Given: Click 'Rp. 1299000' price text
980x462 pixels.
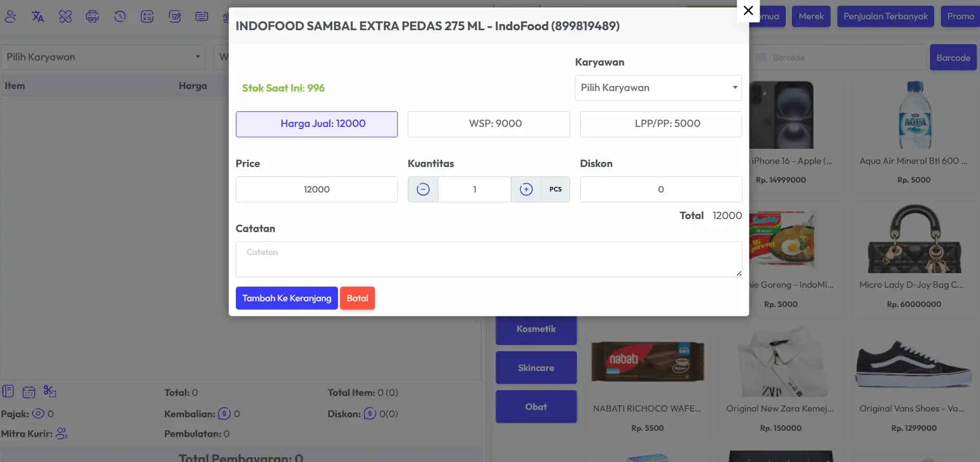Looking at the screenshot, I should 914,428.
